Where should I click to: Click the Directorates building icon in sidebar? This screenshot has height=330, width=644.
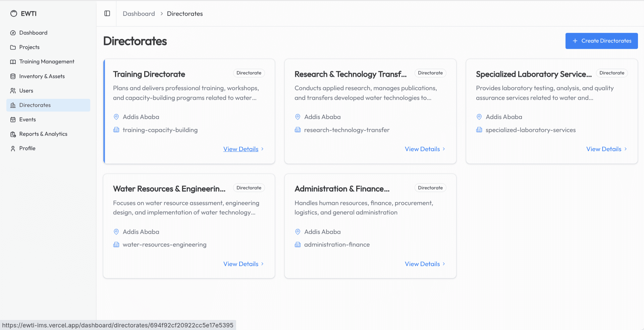[x=13, y=105]
